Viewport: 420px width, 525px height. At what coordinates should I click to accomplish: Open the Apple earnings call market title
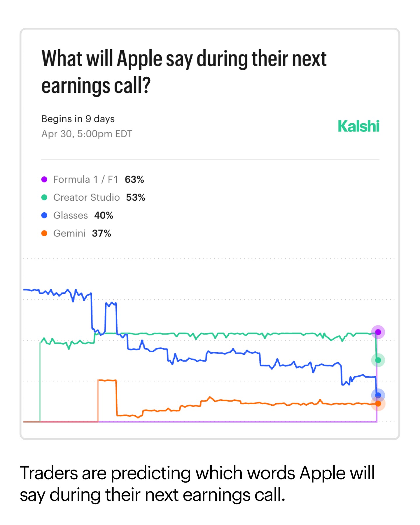pos(184,72)
